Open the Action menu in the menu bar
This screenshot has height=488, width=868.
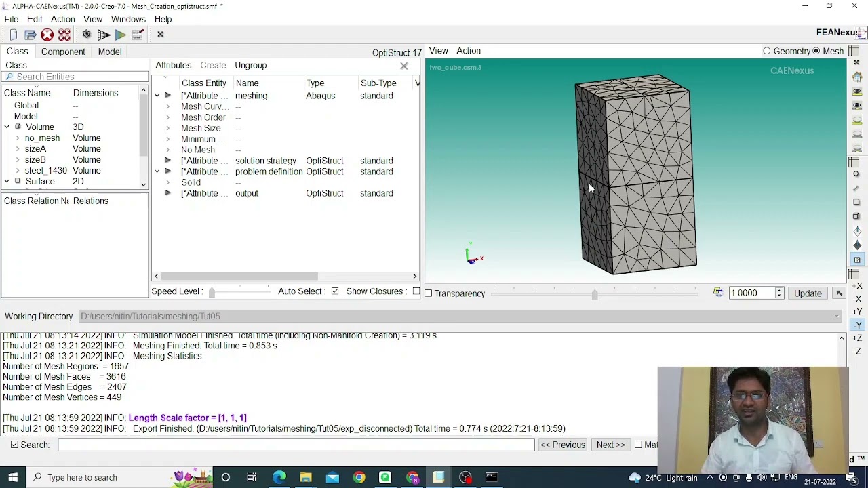pos(62,19)
